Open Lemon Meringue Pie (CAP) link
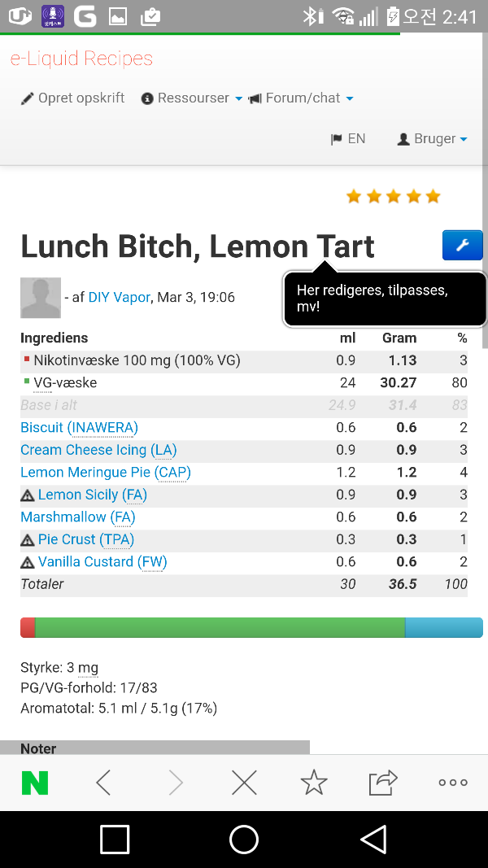488x868 pixels. point(106,473)
